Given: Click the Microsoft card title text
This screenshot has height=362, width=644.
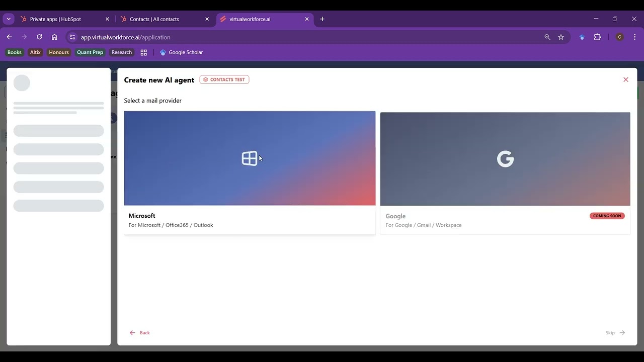Looking at the screenshot, I should [x=142, y=216].
